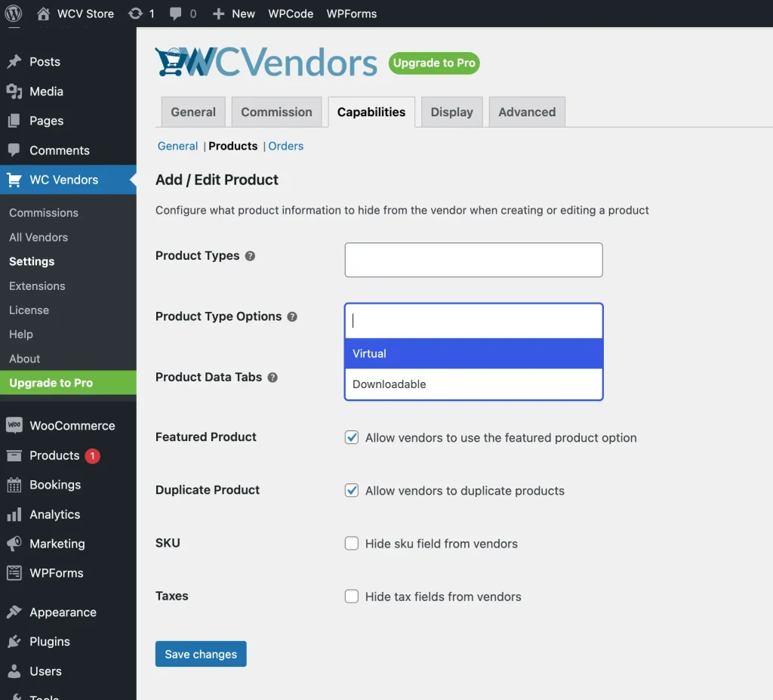Click the green Upgrade to Pro badge

434,63
